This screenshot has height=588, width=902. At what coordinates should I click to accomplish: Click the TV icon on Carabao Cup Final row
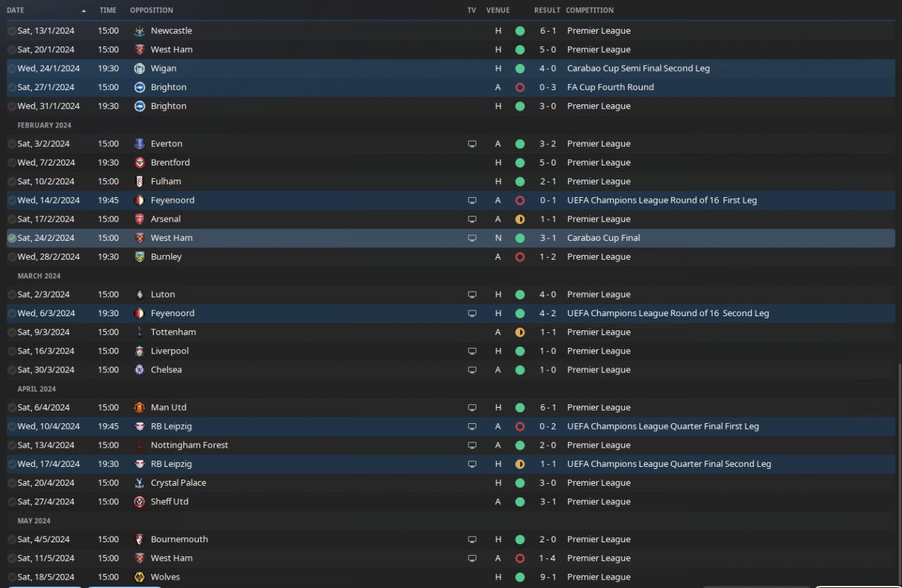click(472, 238)
